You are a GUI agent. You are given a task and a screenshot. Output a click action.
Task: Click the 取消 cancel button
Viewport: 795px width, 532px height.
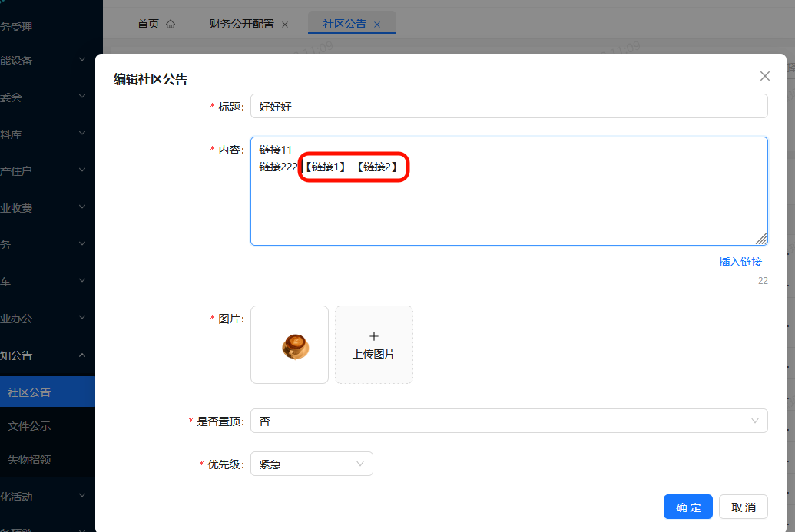[x=743, y=507]
